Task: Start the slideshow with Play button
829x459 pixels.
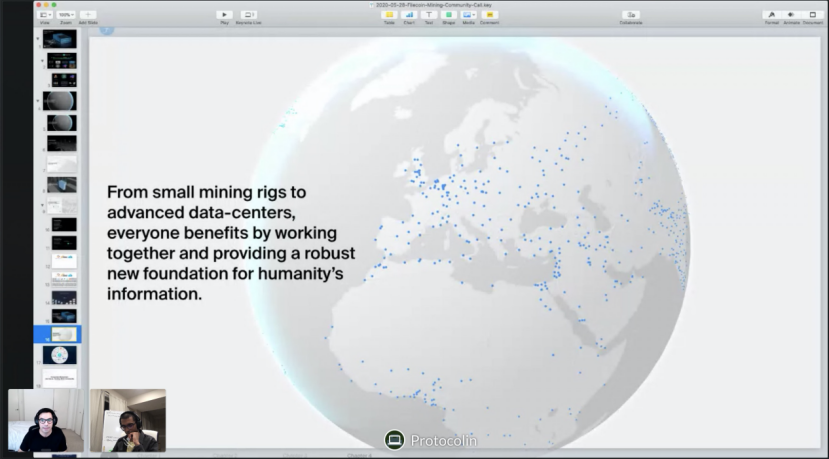Action: pos(224,15)
